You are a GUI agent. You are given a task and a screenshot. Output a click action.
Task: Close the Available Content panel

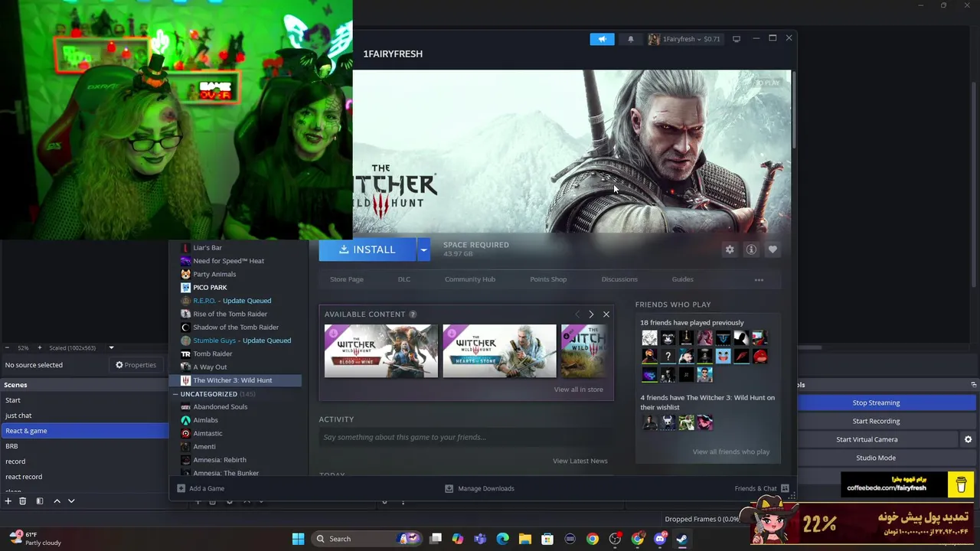pyautogui.click(x=606, y=315)
